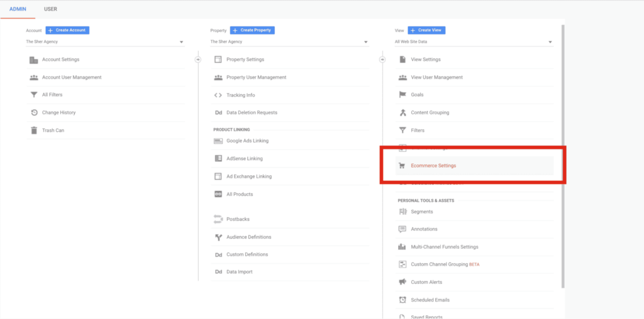Click the Goals flag icon

402,95
